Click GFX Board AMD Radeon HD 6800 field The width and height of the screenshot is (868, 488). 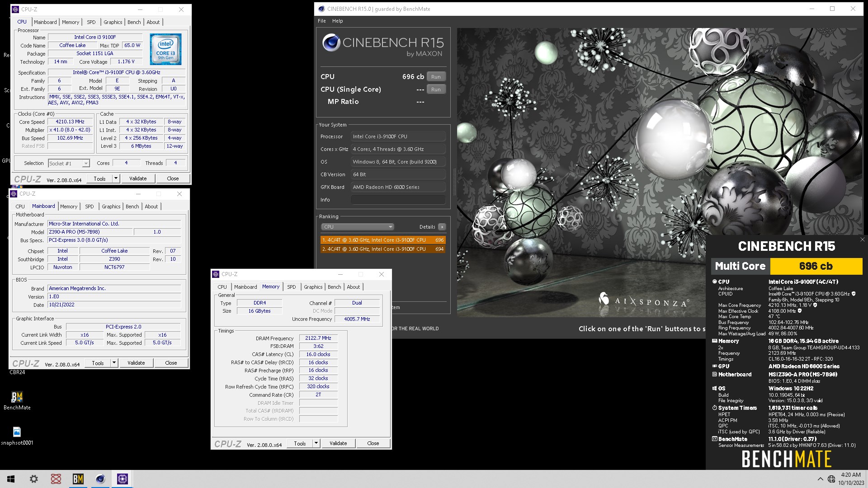[398, 187]
